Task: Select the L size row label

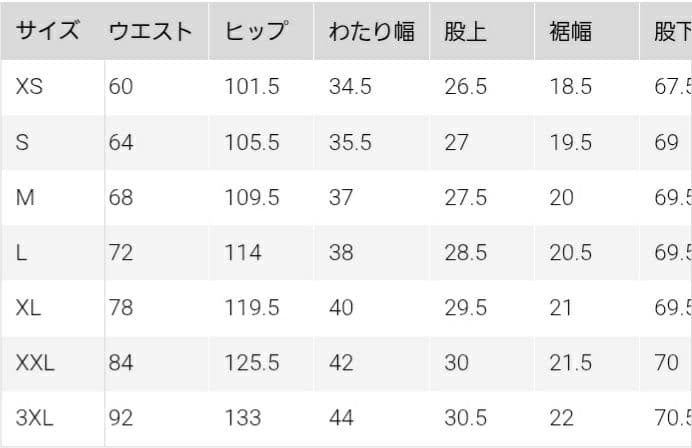Action: [x=22, y=252]
